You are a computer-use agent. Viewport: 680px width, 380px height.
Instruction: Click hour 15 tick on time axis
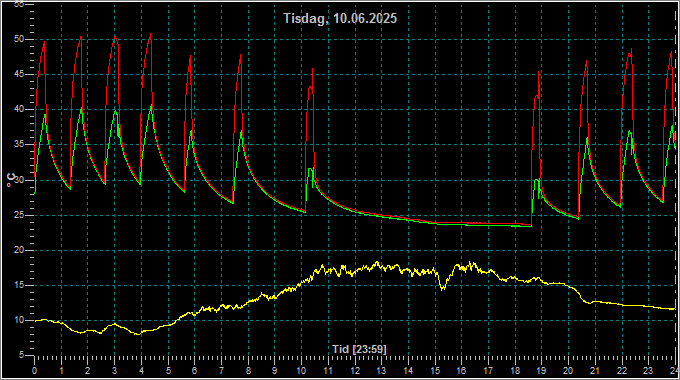435,371
